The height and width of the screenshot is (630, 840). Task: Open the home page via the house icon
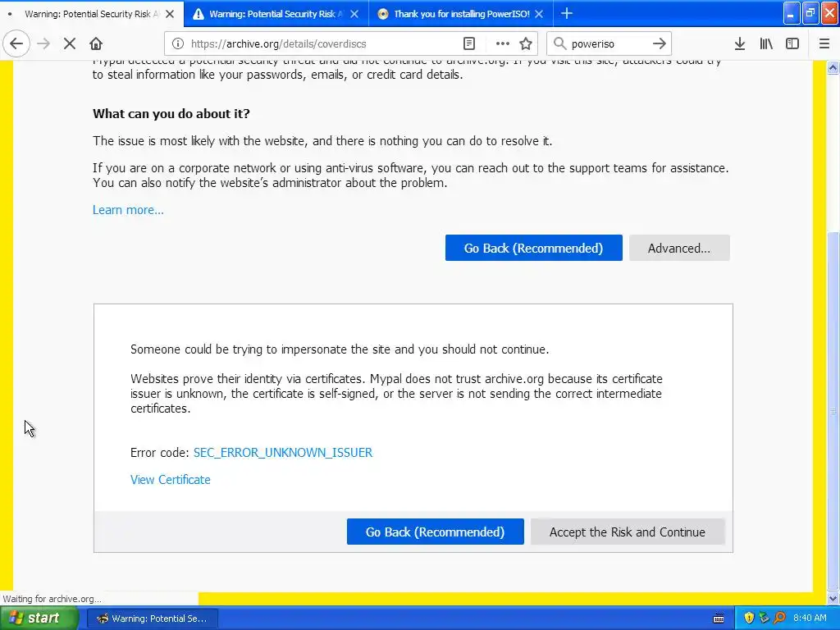(x=96, y=44)
